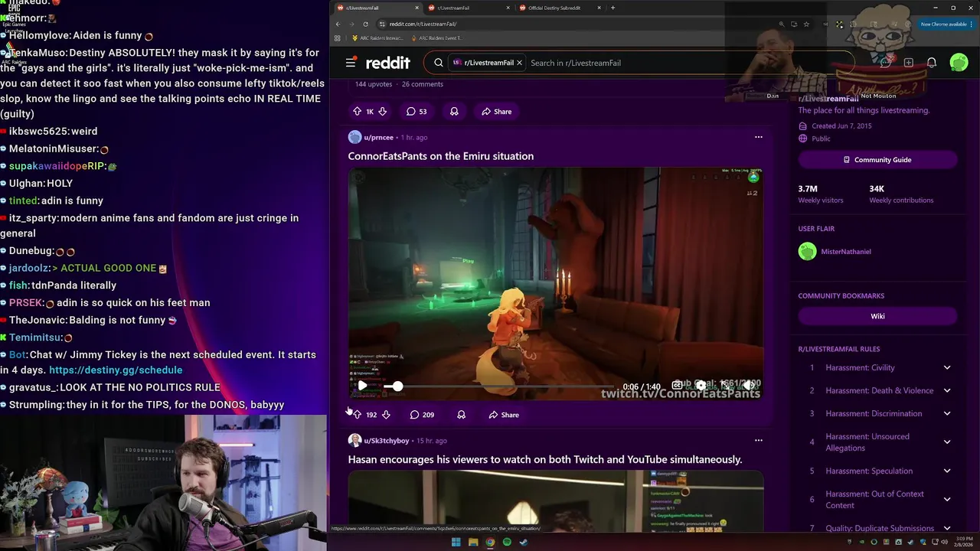The image size is (980, 551).
Task: Downvote the post with 1K score
Action: click(x=382, y=112)
